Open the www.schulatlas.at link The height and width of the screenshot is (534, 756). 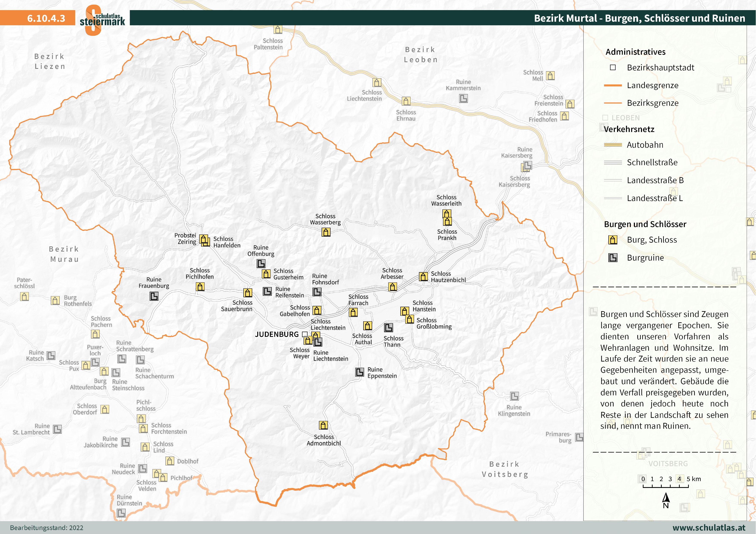709,528
